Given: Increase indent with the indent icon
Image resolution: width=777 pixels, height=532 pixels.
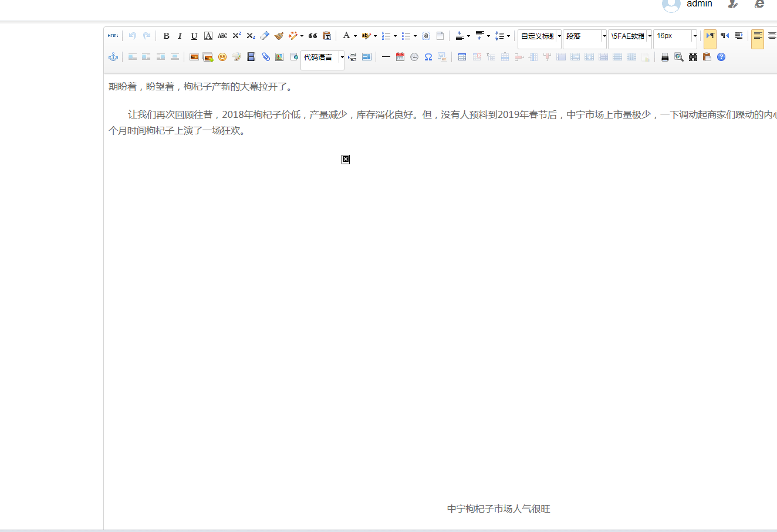Looking at the screenshot, I should click(739, 36).
